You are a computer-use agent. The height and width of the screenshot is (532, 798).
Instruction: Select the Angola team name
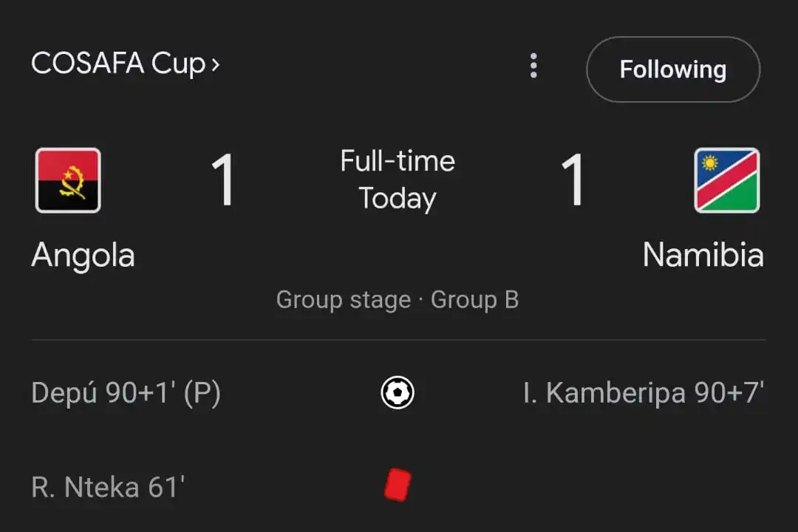tap(83, 256)
